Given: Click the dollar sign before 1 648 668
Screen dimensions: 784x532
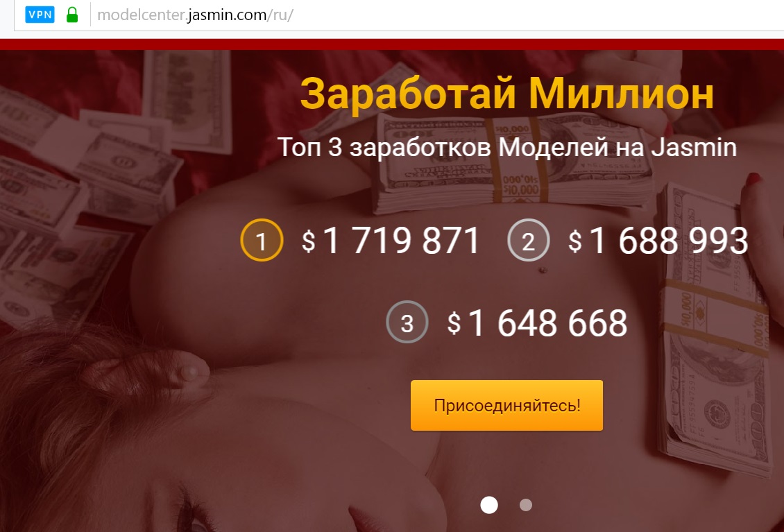Looking at the screenshot, I should coord(454,323).
